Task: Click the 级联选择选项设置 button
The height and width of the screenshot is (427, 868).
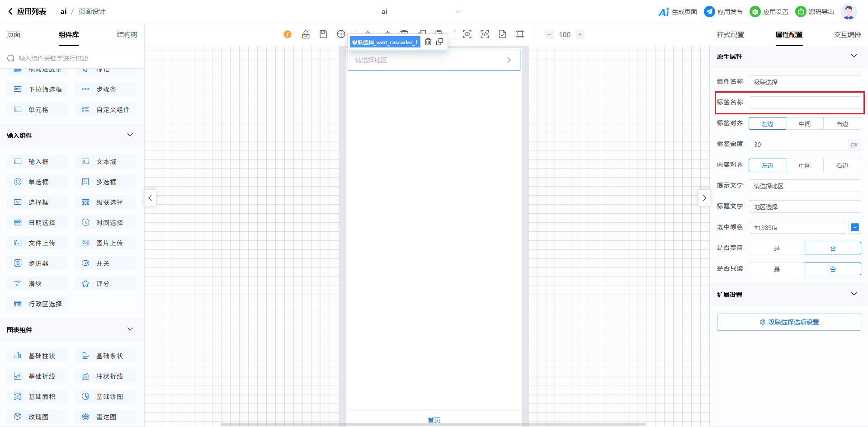Action: pos(789,322)
